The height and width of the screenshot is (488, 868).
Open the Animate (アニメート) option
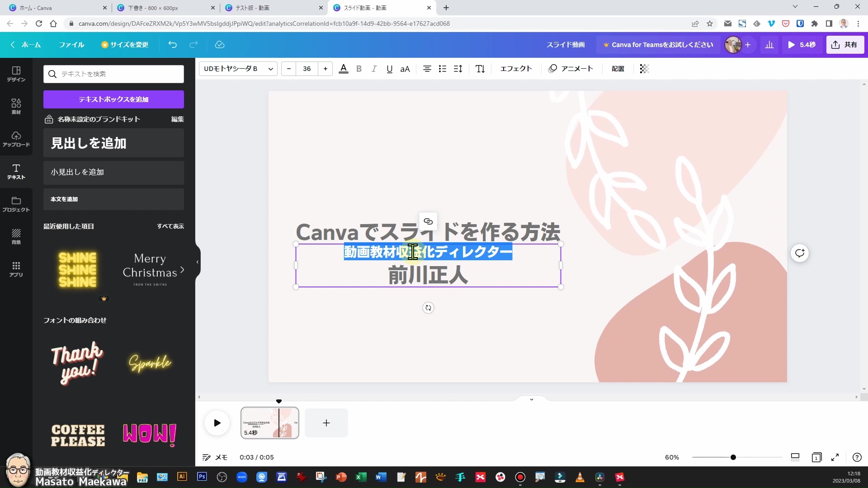click(x=571, y=69)
